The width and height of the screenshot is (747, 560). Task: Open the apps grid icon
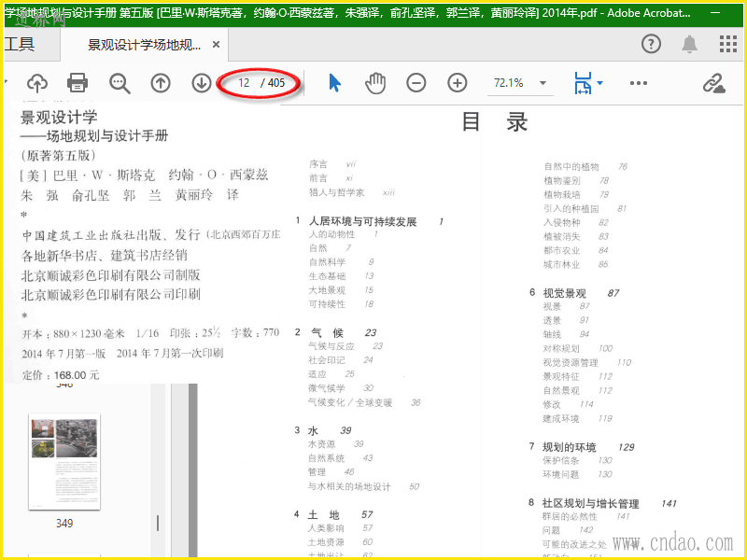728,44
